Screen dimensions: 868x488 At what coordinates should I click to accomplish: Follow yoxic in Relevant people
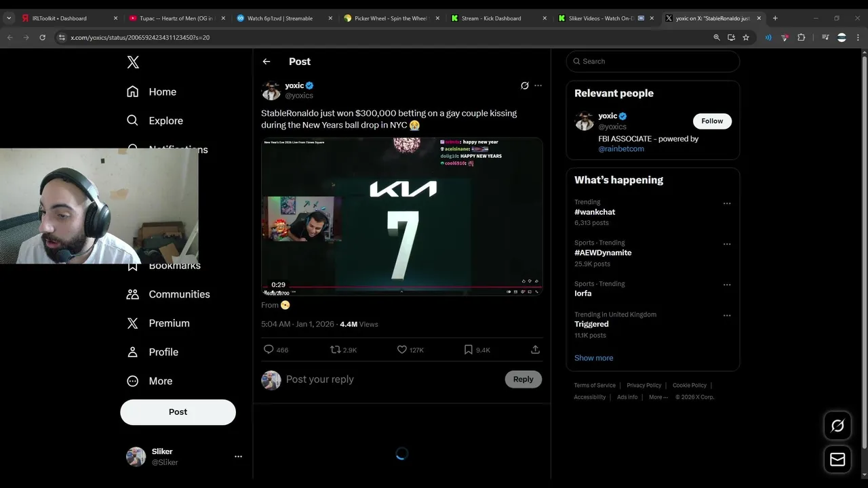click(712, 121)
